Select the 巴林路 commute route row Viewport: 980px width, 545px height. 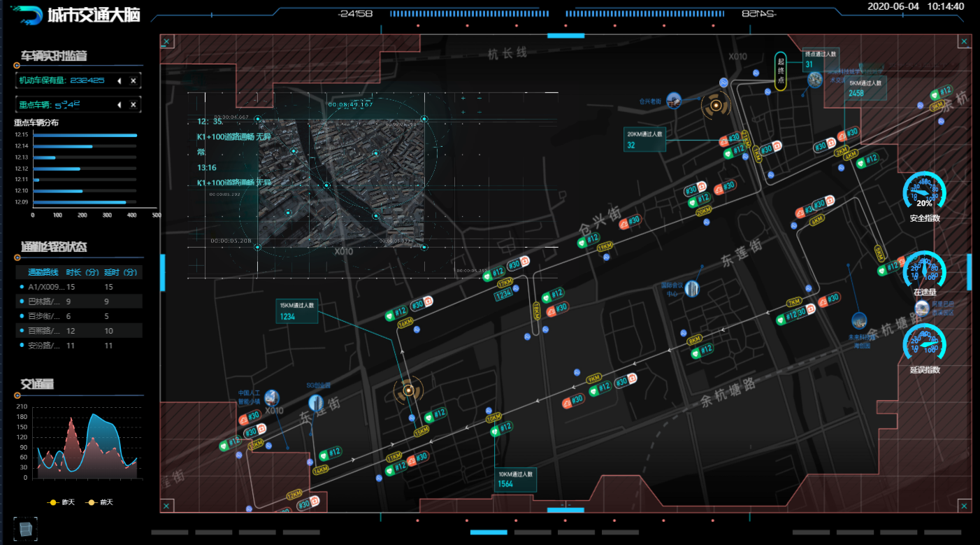(x=79, y=302)
